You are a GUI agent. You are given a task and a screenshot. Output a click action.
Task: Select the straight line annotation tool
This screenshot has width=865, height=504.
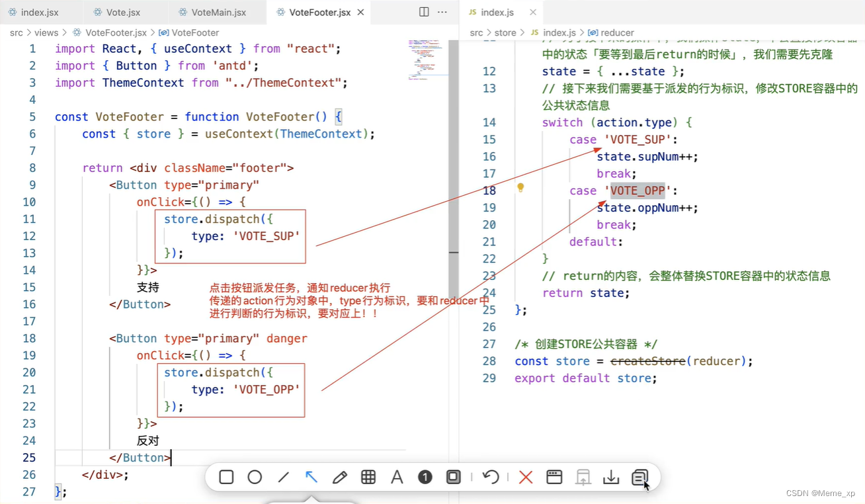(x=284, y=477)
